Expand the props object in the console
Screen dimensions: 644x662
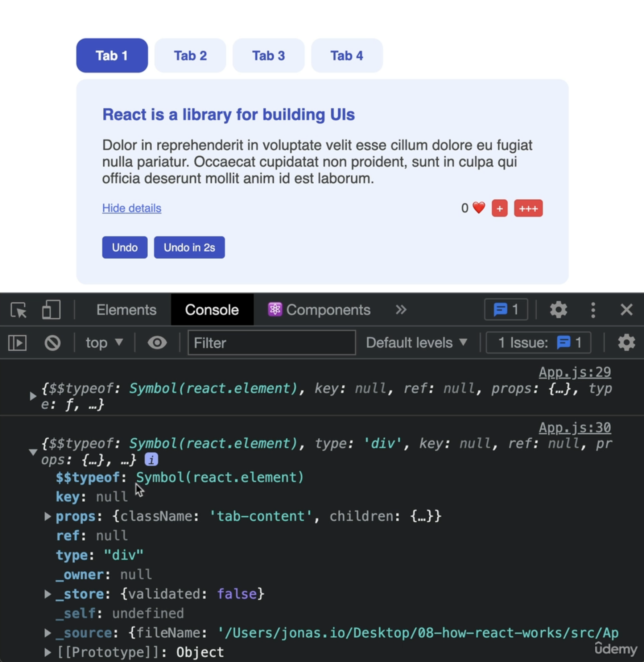[48, 516]
